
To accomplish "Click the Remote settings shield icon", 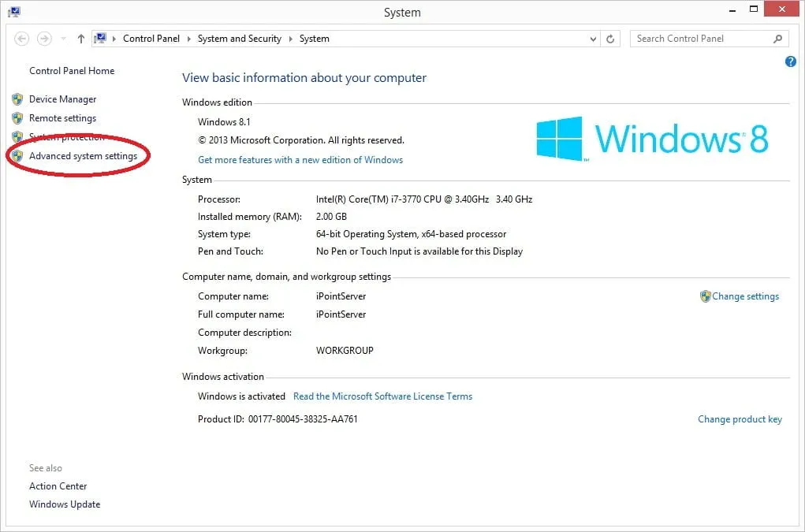I will point(17,118).
